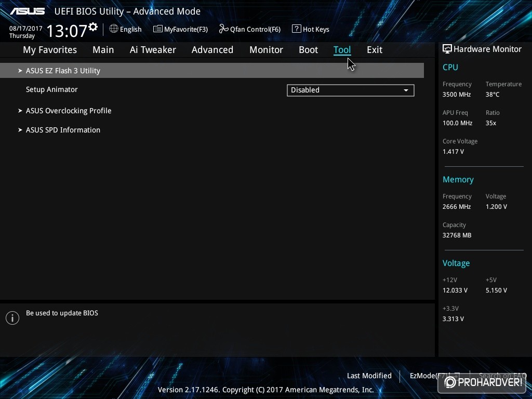The image size is (532, 399).
Task: Select the Tool tab
Action: [x=342, y=50]
